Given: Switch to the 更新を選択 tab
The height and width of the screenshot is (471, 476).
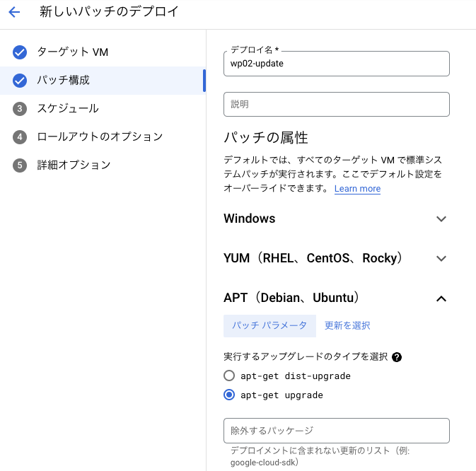Looking at the screenshot, I should coord(347,326).
